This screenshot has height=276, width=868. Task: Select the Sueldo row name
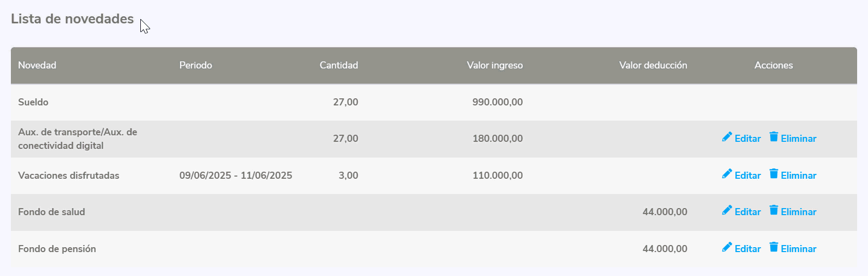coord(33,102)
